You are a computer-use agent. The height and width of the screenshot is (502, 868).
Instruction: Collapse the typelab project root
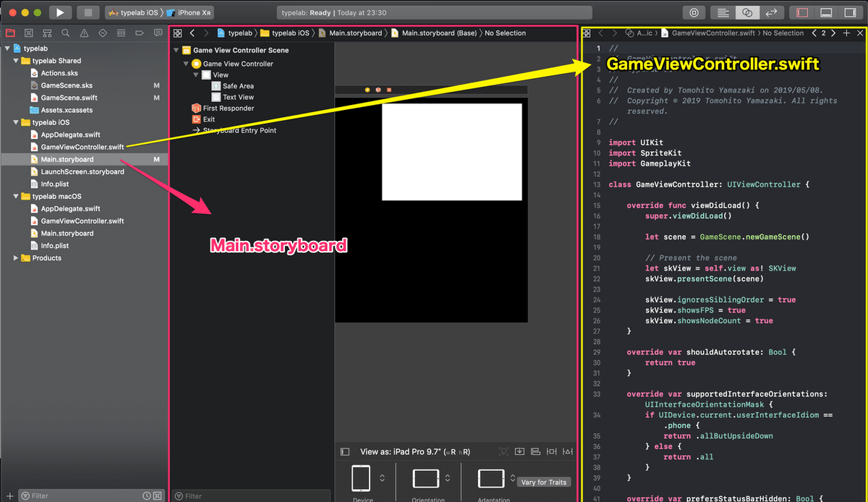pyautogui.click(x=7, y=48)
